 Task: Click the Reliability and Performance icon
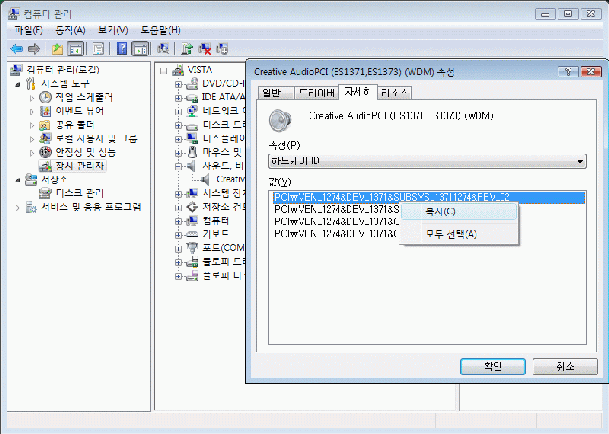click(x=45, y=152)
